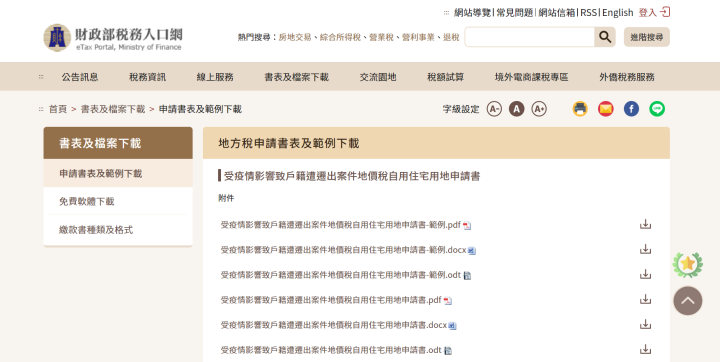
Task: Click the 登入 login link
Action: (648, 12)
